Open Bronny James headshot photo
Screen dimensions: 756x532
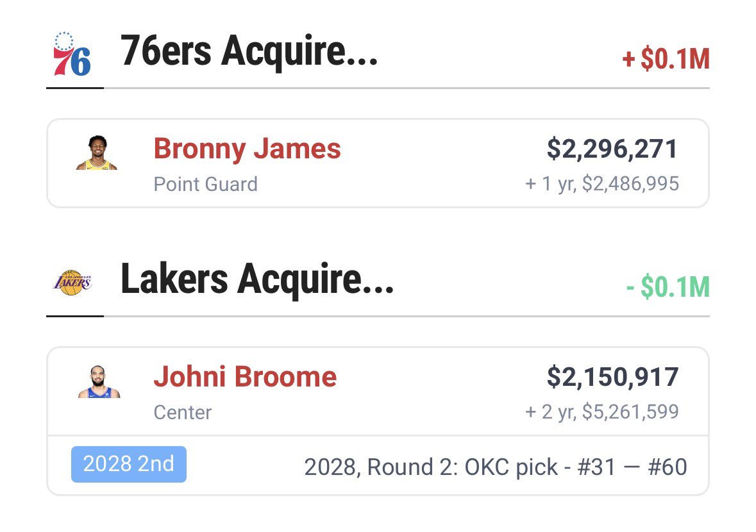(97, 153)
